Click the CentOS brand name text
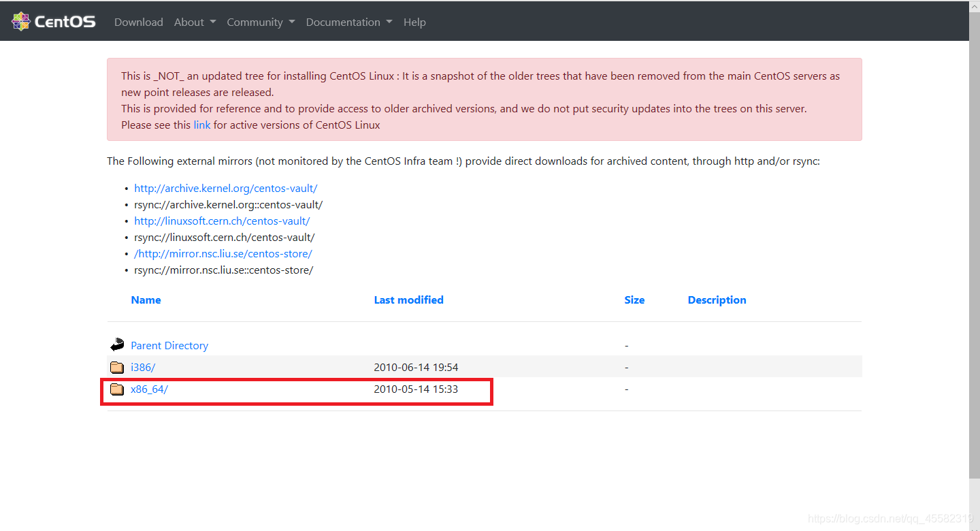Screen dimensions: 980x531 coord(65,22)
